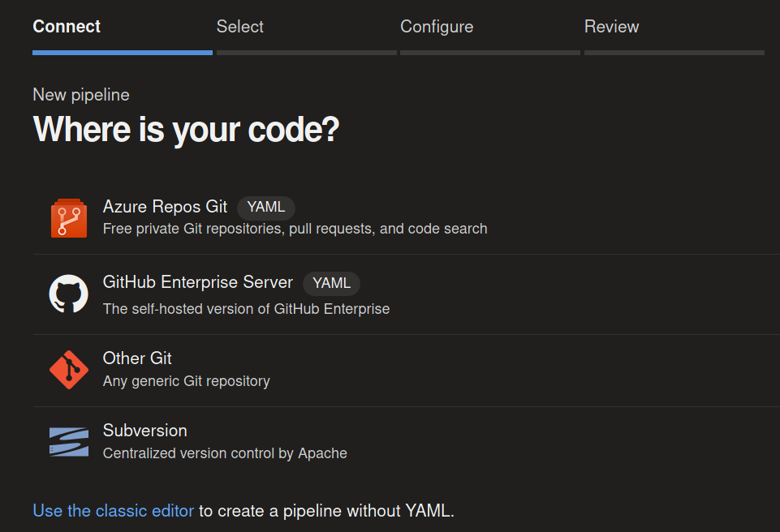Image resolution: width=780 pixels, height=532 pixels.
Task: Choose Azure Repos Git as source
Action: pyautogui.click(x=407, y=217)
